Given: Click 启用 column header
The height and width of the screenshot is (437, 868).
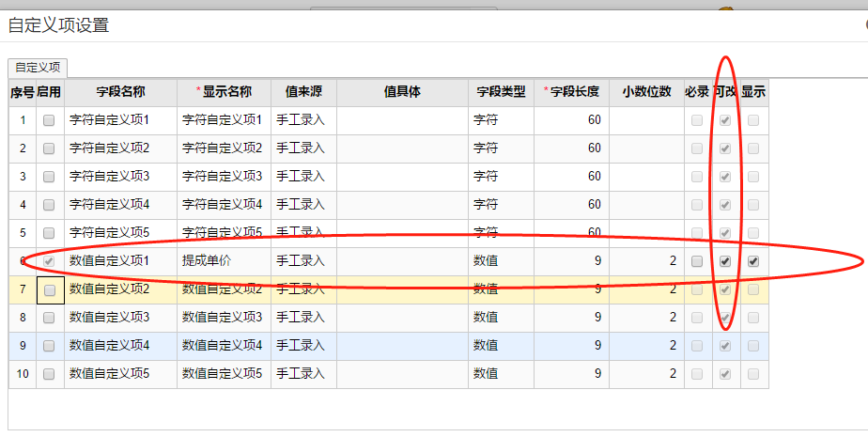Looking at the screenshot, I should pyautogui.click(x=50, y=92).
